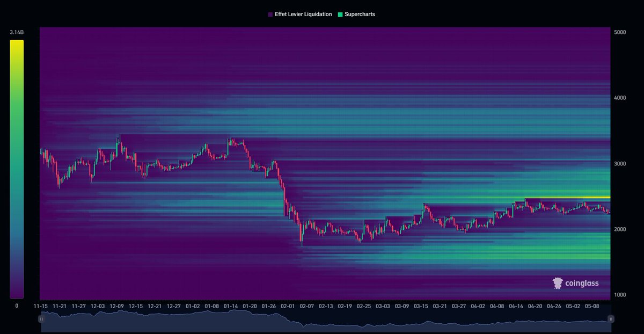Screen dimensions: 644x334
Task: Click the 05-02 date label
Action: [x=573, y=306]
